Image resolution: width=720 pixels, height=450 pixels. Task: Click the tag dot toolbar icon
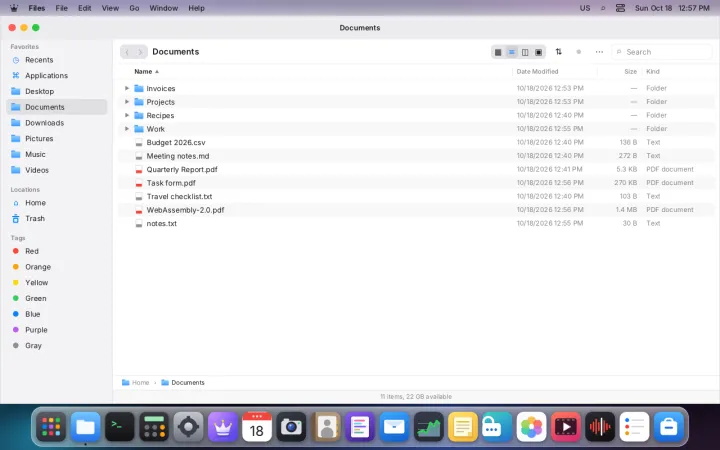579,52
